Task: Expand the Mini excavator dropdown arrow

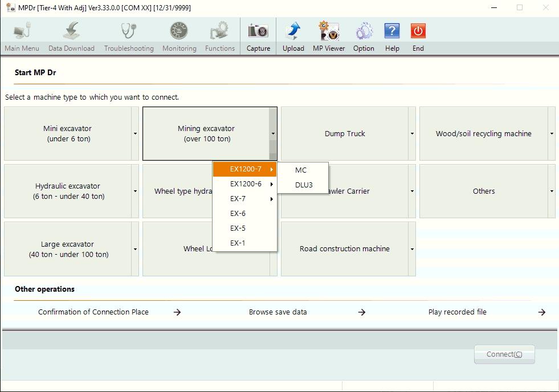Action: point(135,134)
